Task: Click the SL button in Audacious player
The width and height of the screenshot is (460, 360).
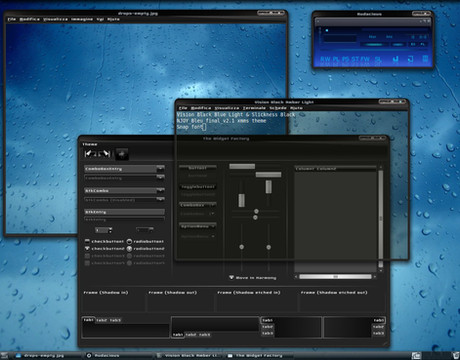Action: [378, 59]
